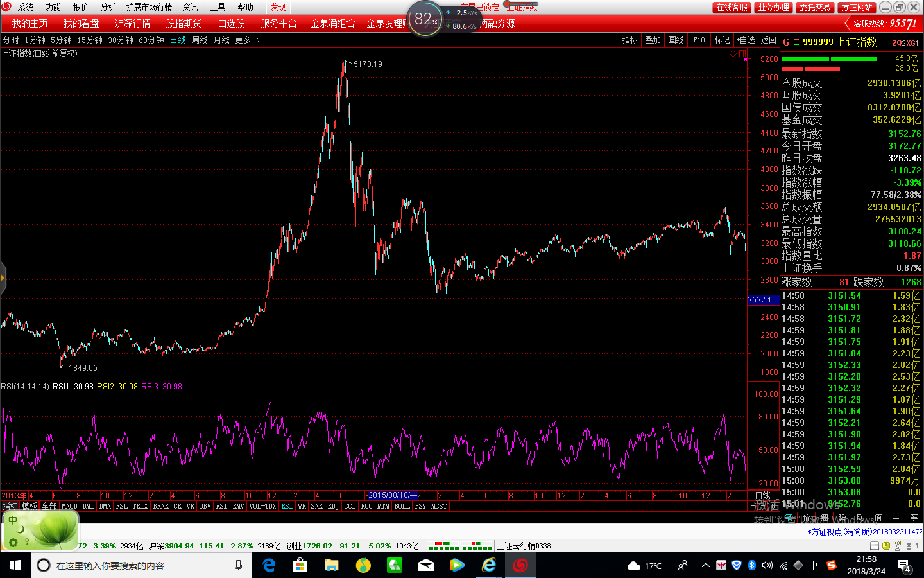This screenshot has width=924, height=578.
Task: Switch chart to 15分钟 period
Action: [x=90, y=40]
